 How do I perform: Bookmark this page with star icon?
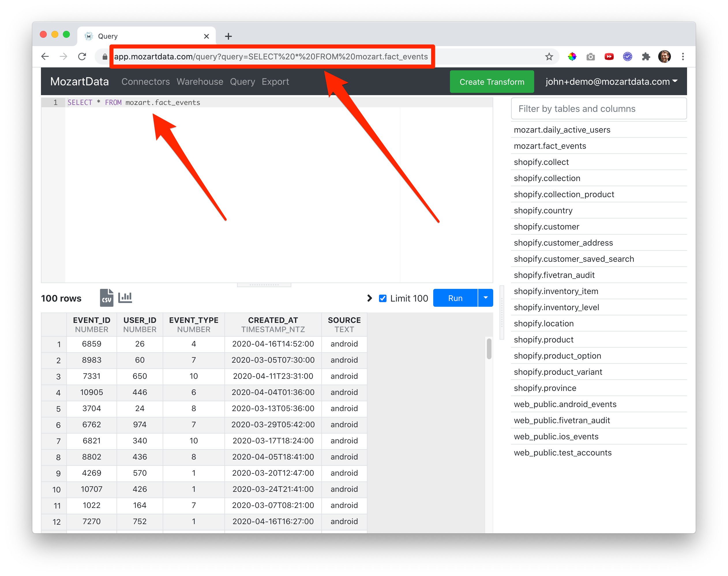click(549, 56)
